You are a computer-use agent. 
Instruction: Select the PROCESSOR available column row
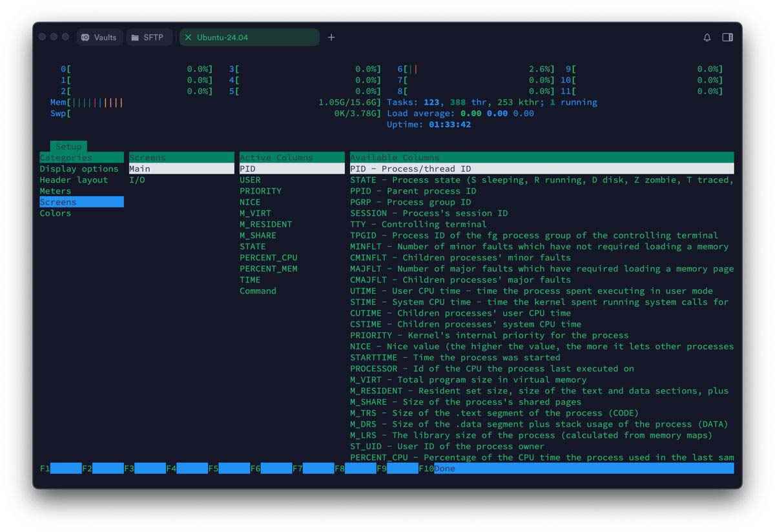click(542, 369)
